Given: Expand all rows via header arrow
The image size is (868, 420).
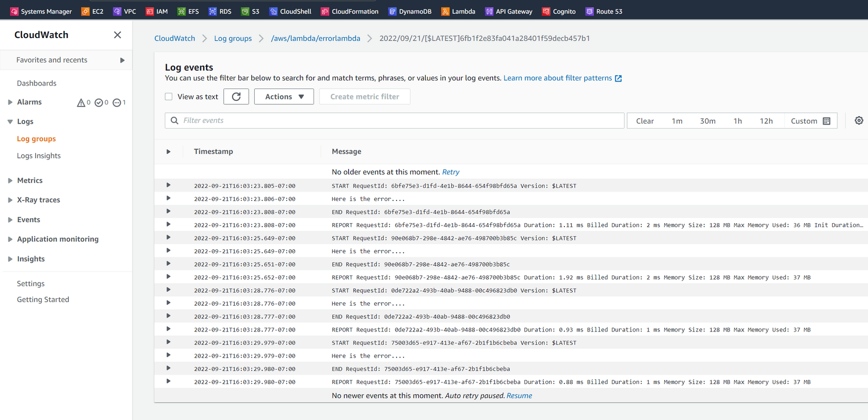Looking at the screenshot, I should (x=169, y=151).
